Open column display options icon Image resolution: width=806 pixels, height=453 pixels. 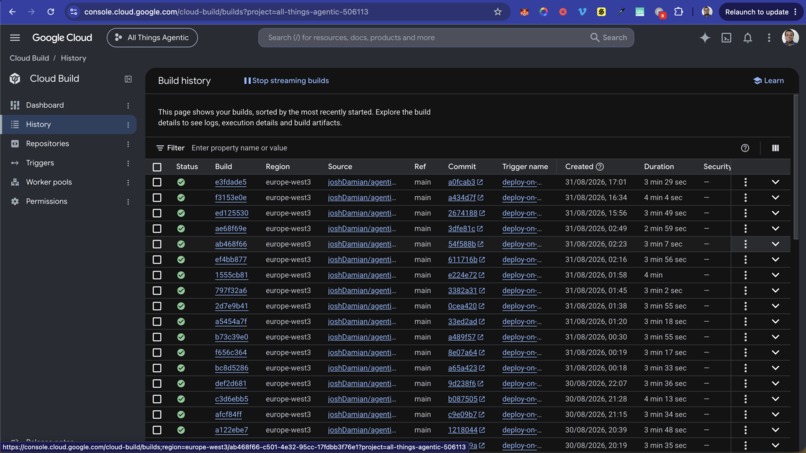tap(775, 148)
